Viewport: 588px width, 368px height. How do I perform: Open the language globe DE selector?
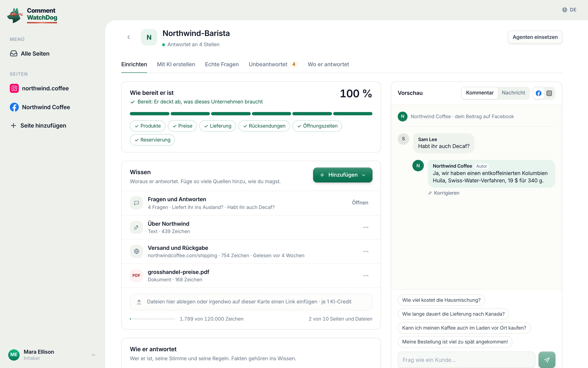click(569, 10)
